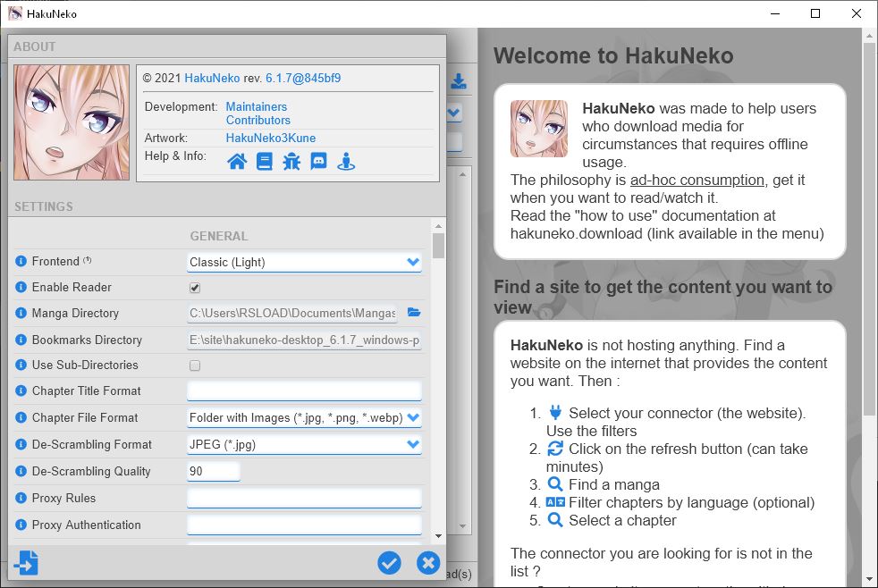Open the Maintainers link
This screenshot has width=878, height=588.
(257, 106)
